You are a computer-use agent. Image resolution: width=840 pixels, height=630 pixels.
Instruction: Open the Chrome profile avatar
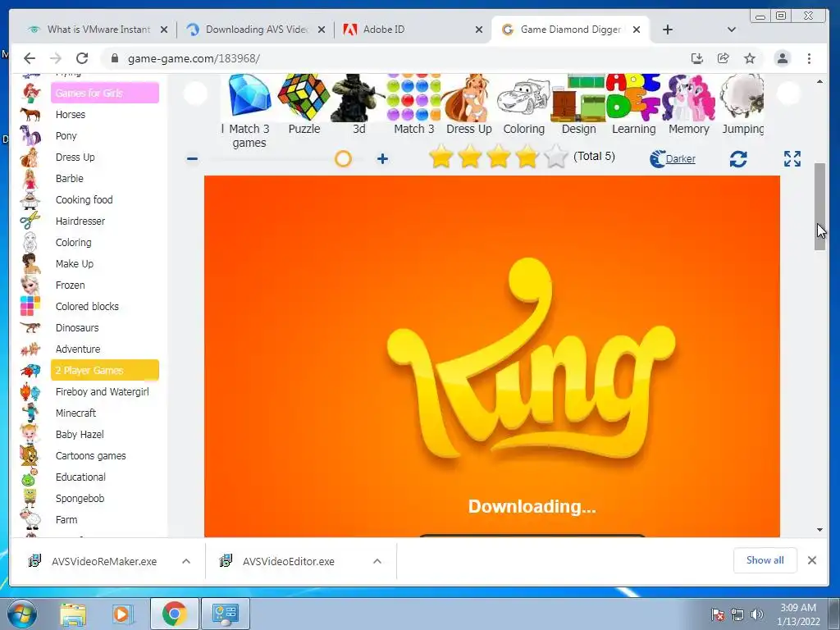(782, 58)
